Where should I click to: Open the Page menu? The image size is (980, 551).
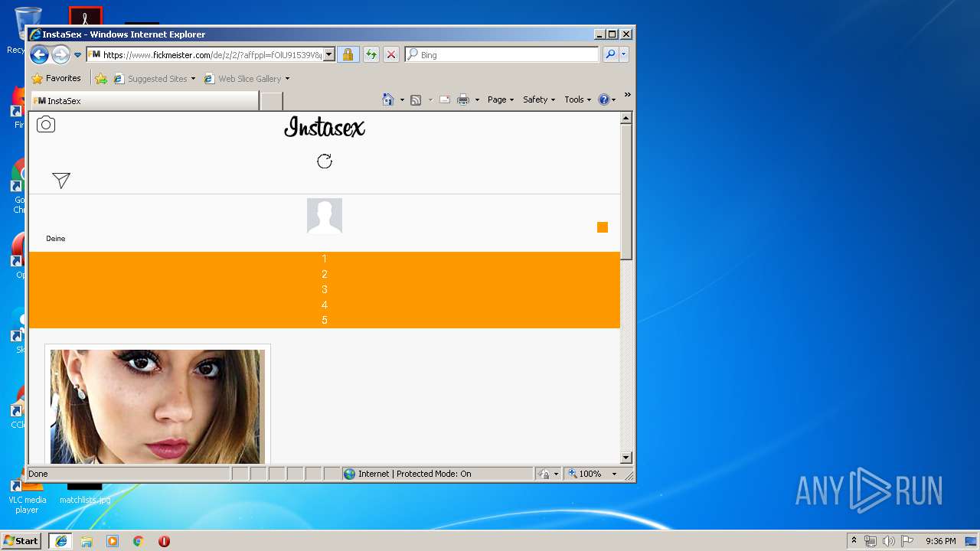[501, 99]
